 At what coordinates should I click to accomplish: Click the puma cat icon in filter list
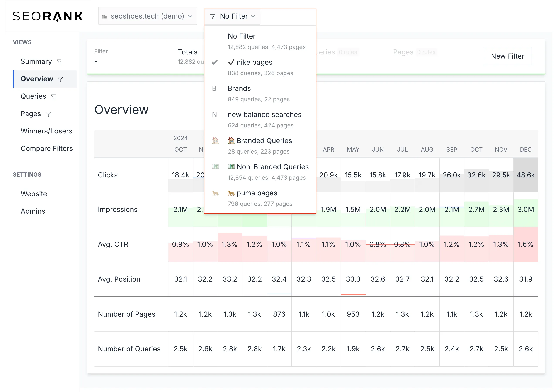tap(215, 193)
